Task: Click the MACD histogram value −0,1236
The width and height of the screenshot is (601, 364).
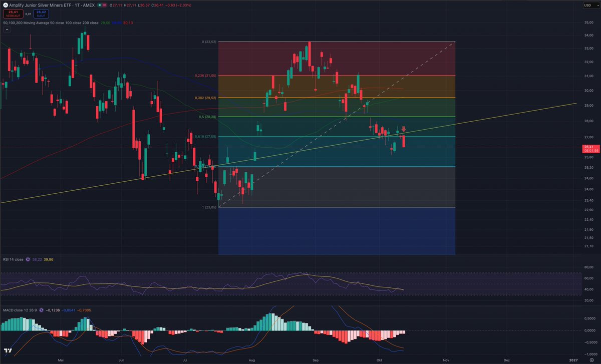Action: [53, 310]
